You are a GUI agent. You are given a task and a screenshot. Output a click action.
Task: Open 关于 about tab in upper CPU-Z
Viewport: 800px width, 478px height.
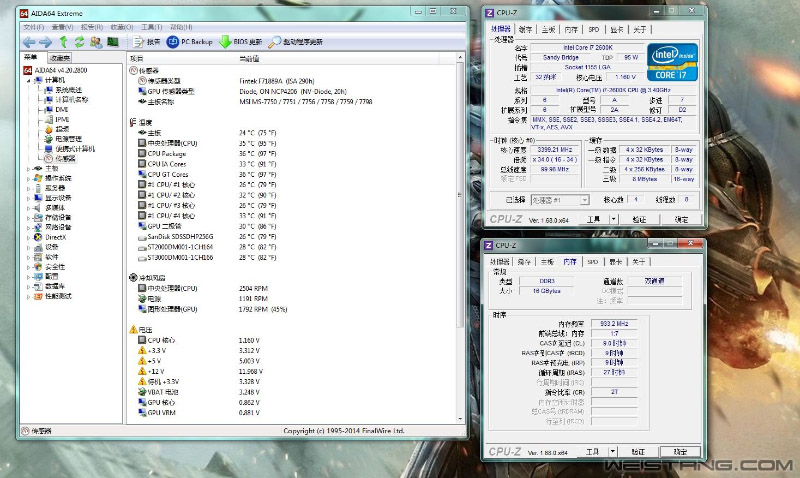coord(639,30)
